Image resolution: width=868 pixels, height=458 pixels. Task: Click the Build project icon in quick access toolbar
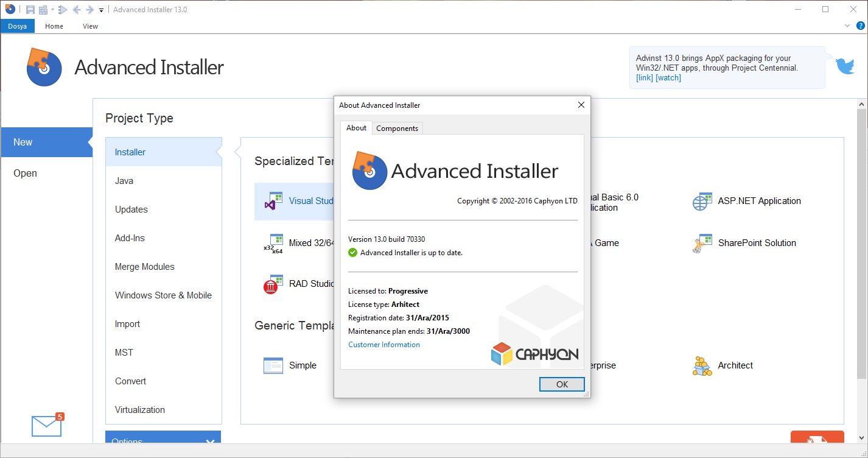pos(43,10)
